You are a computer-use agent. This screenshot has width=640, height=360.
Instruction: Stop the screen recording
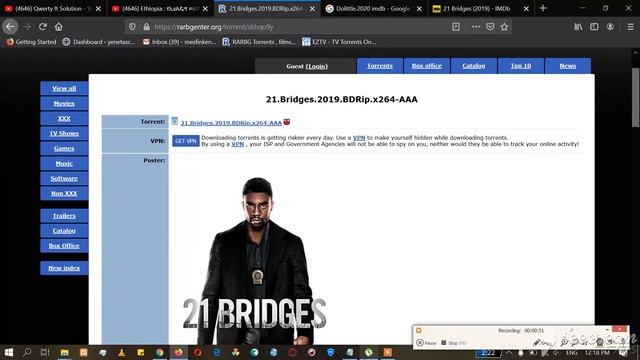[453, 343]
